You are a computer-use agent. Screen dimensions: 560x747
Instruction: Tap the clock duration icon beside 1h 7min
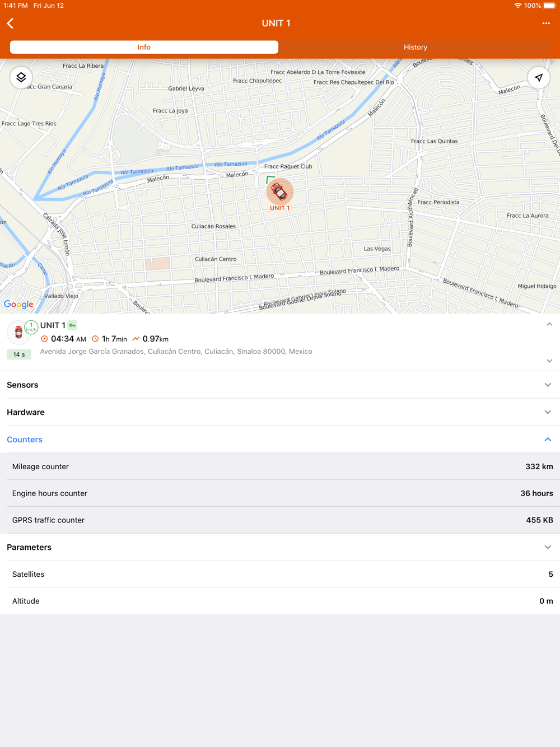pyautogui.click(x=95, y=339)
